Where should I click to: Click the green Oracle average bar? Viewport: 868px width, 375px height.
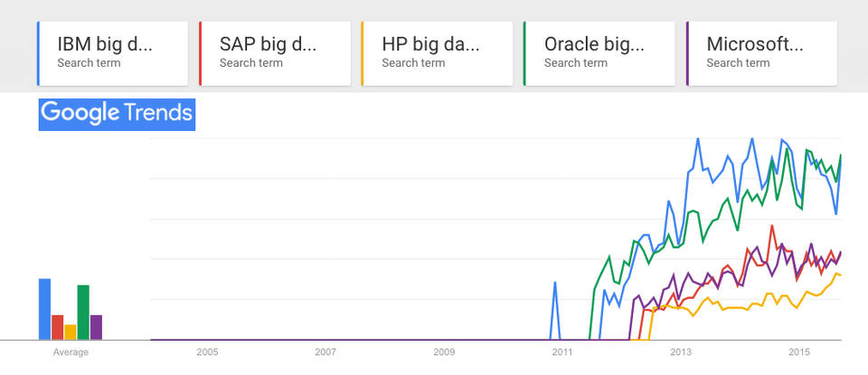(83, 312)
